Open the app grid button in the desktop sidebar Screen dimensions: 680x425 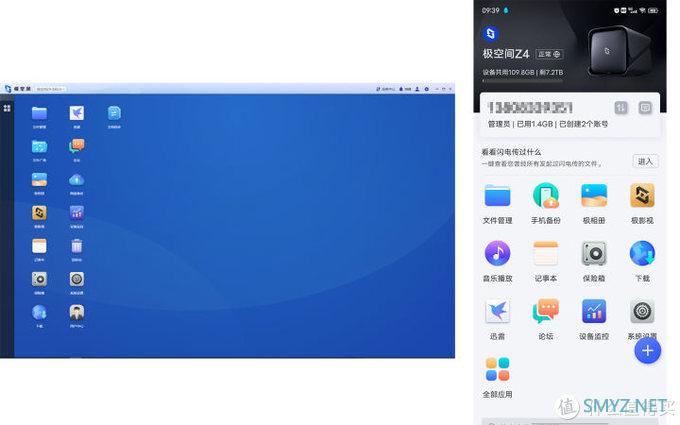tap(7, 108)
